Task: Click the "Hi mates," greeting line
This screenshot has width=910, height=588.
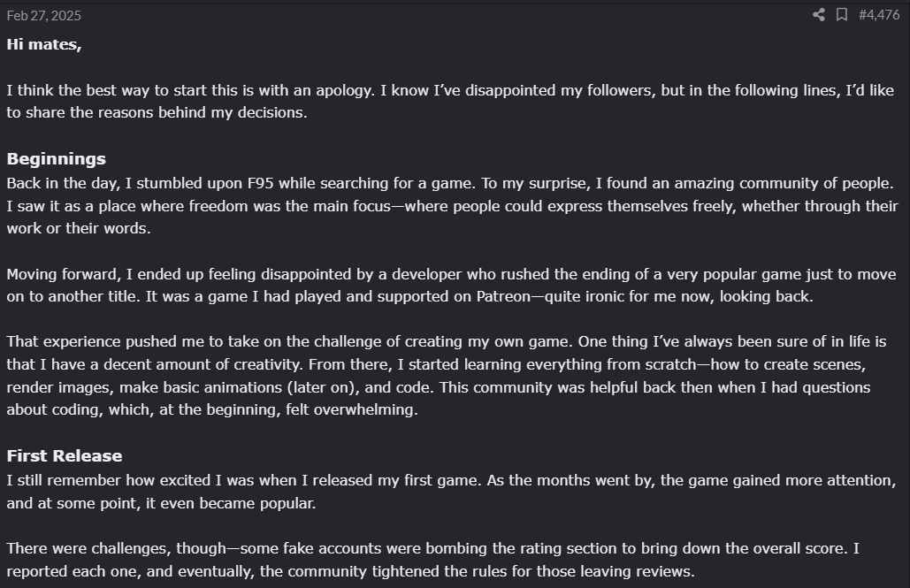Action: (44, 44)
